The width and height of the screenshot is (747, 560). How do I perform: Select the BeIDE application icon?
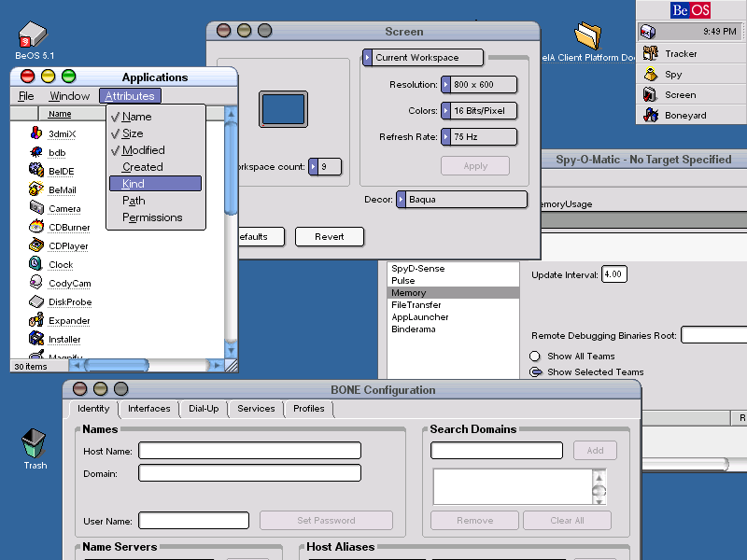click(36, 170)
